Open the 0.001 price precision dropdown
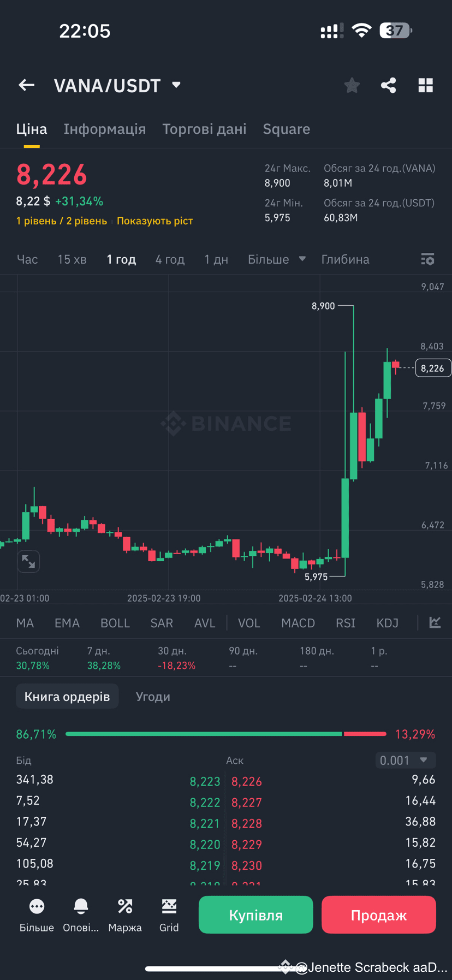452x980 pixels. coord(405,760)
